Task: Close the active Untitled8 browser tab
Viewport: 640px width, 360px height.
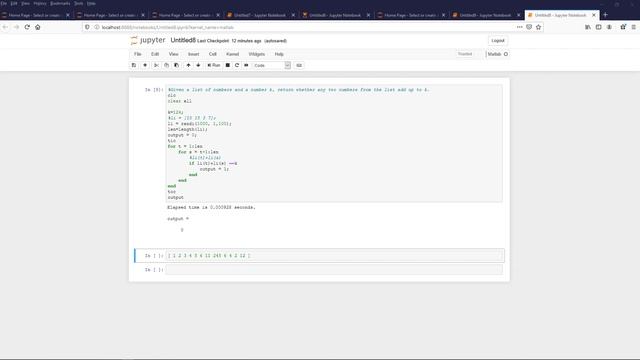Action: (x=594, y=15)
